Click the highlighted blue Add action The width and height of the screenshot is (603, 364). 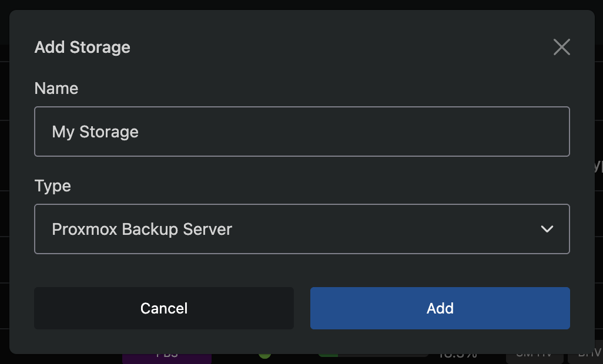(440, 308)
